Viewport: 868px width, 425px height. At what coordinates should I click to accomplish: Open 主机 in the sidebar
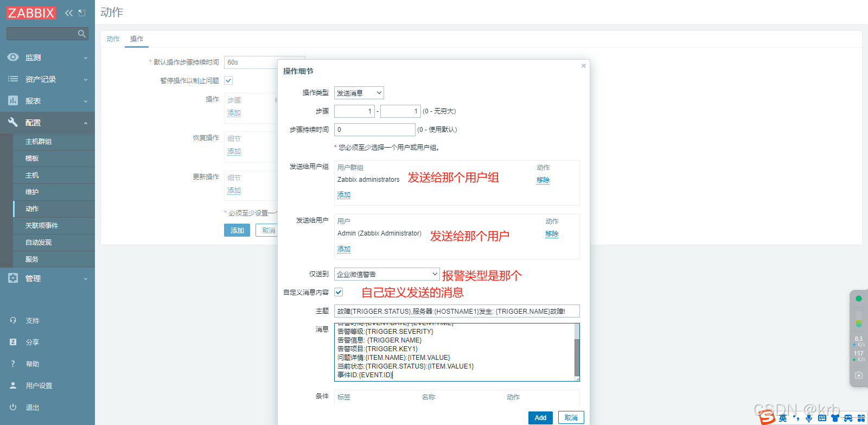pos(54,175)
